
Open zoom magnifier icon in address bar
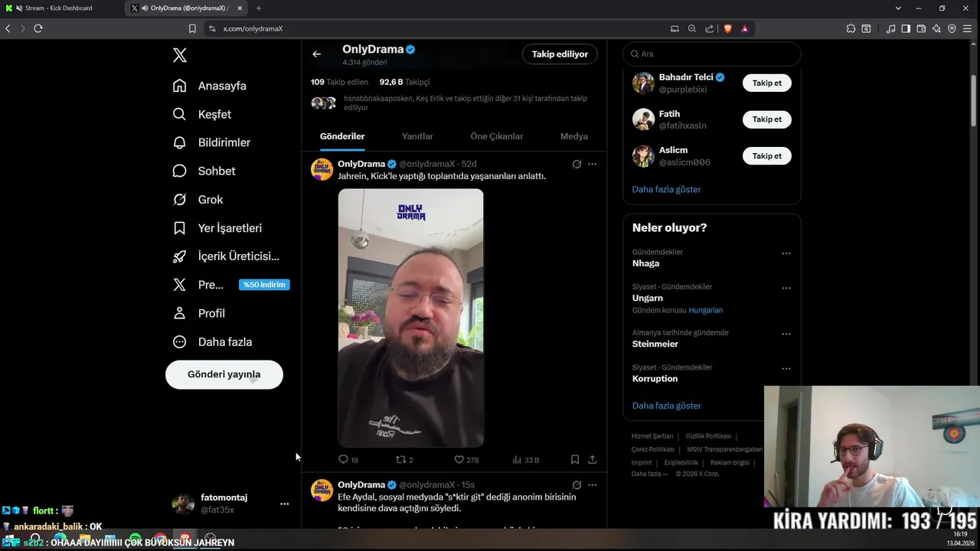692,28
